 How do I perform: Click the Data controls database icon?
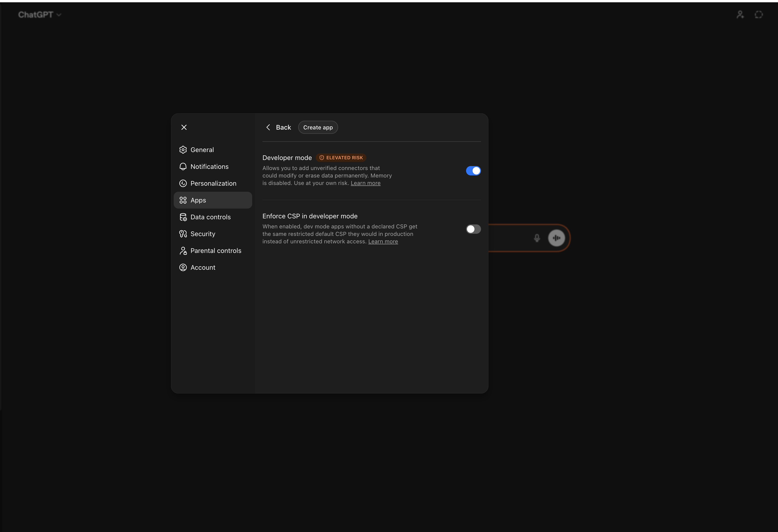[183, 217]
